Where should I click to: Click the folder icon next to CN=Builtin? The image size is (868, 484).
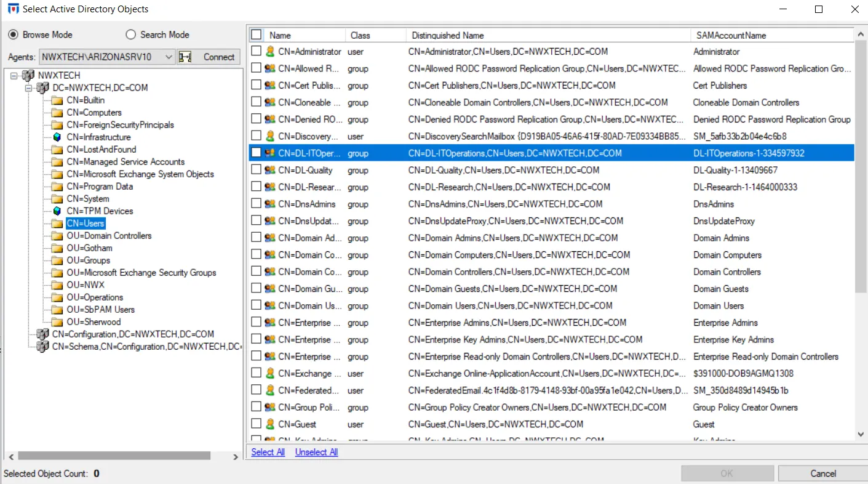click(x=57, y=100)
